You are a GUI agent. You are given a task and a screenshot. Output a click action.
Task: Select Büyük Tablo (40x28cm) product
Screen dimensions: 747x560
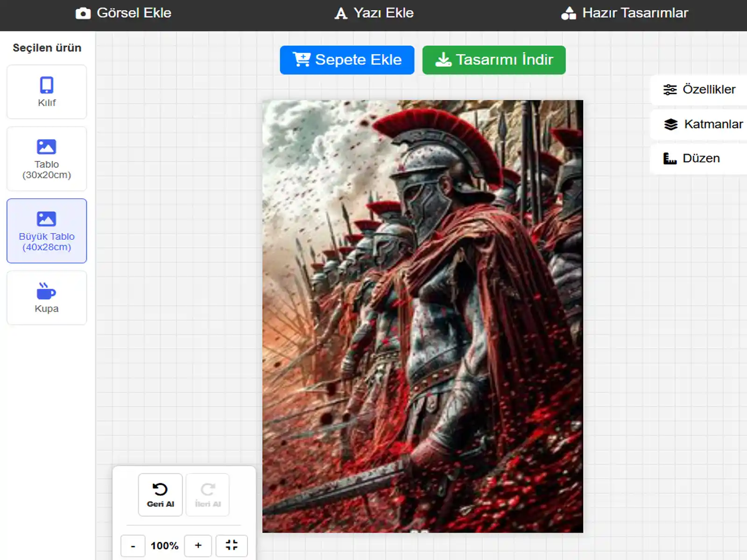point(47,231)
